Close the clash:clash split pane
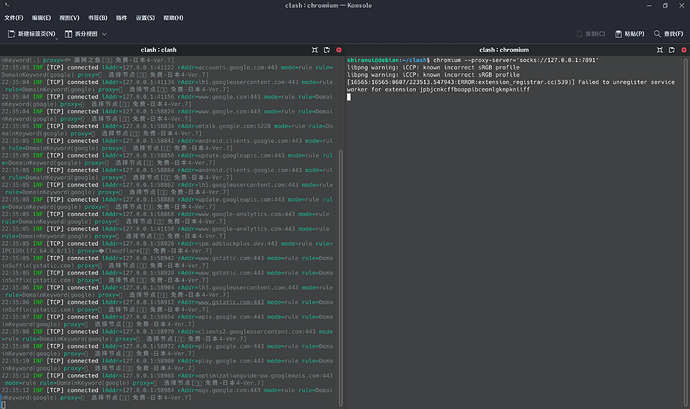 pos(339,50)
